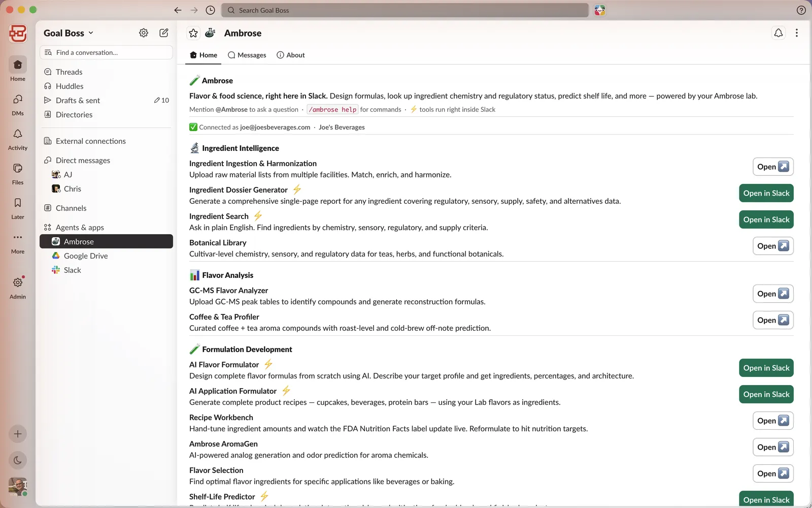Viewport: 812px width, 508px height.
Task: Open the Admin gear icon
Action: pos(18,283)
